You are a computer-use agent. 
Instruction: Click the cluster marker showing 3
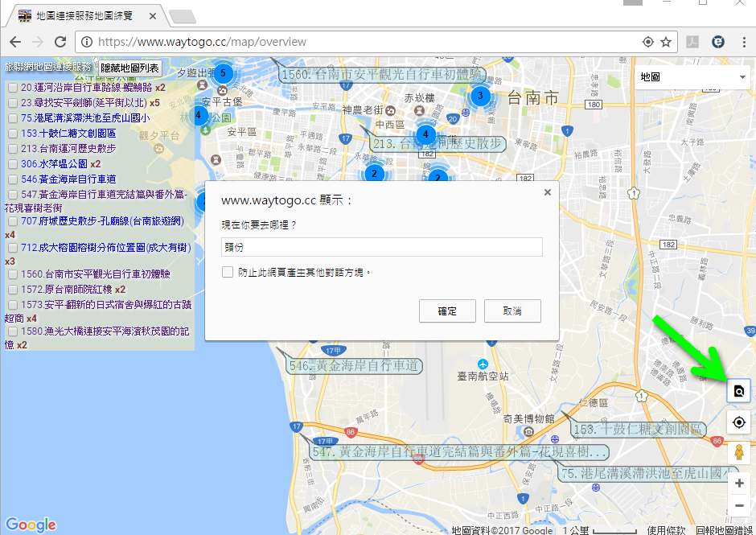pyautogui.click(x=479, y=96)
